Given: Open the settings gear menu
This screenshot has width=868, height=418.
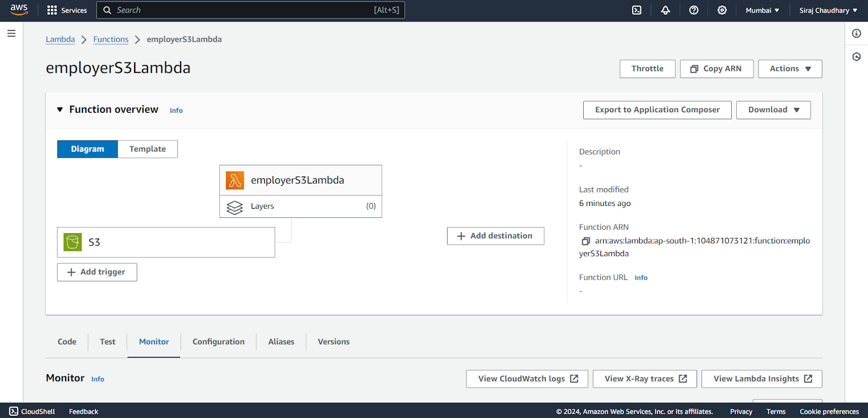Looking at the screenshot, I should point(722,10).
